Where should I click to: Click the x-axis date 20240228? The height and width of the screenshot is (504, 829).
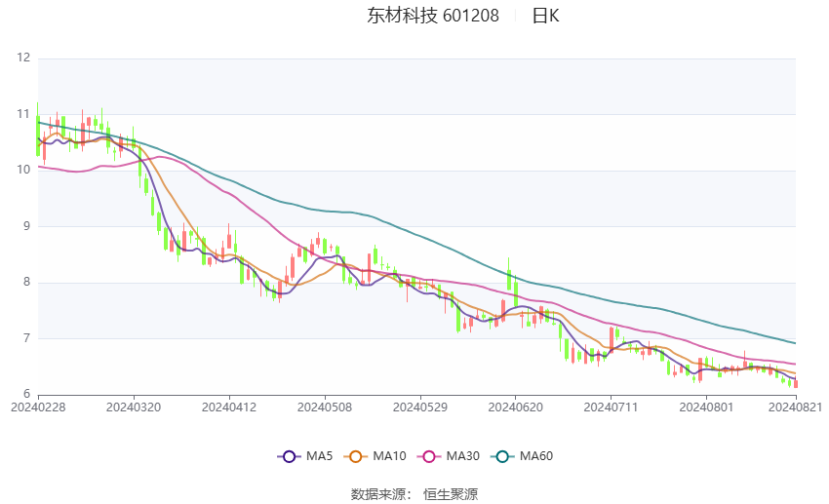38,407
